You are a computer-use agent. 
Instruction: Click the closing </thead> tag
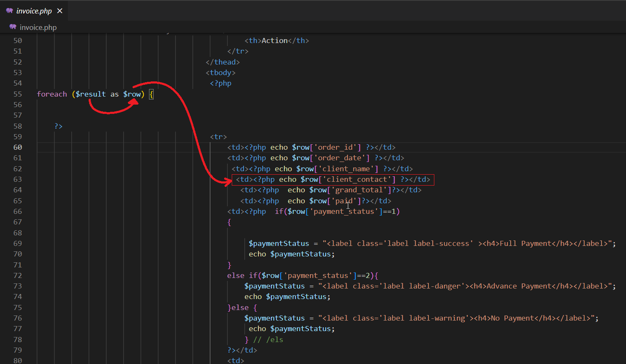(x=223, y=62)
